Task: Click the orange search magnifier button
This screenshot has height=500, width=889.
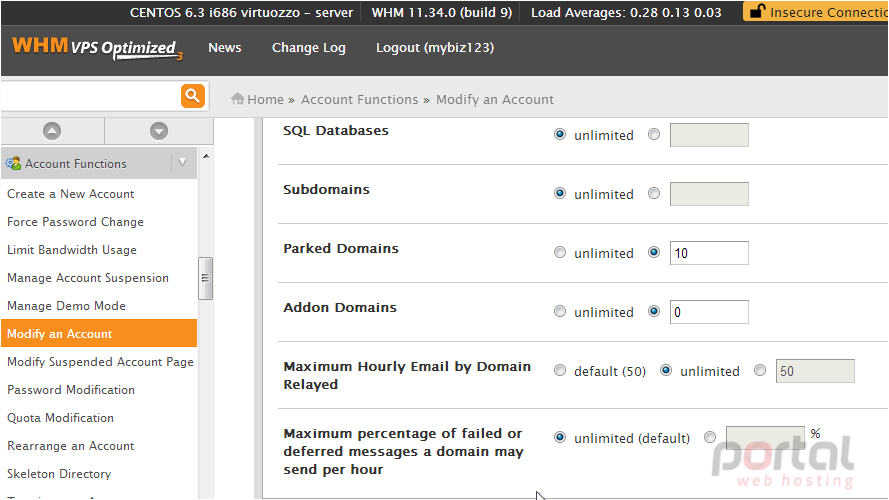Action: coord(193,95)
